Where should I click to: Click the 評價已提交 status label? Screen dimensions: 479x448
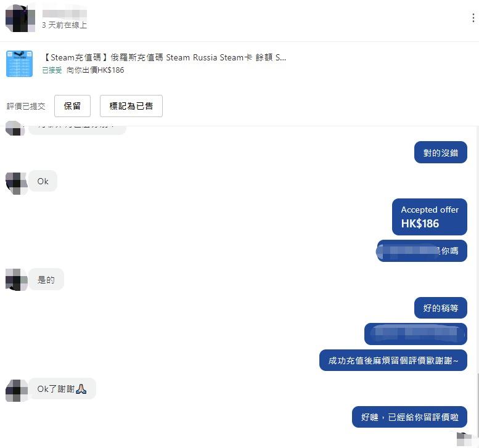(x=26, y=106)
